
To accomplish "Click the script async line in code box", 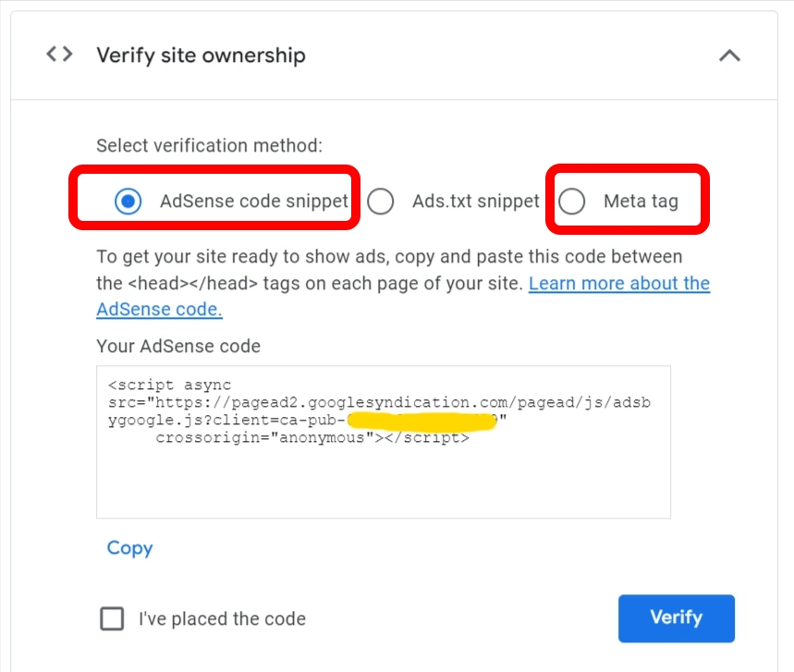I will (169, 385).
